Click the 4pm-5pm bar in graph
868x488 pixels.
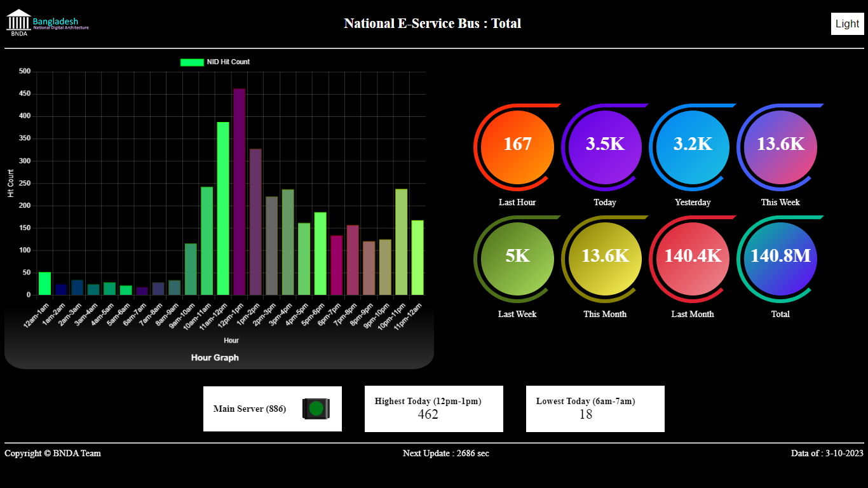pos(304,259)
